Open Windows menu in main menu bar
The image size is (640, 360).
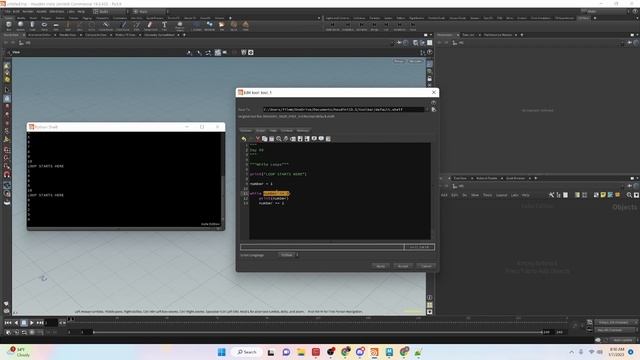tap(56, 11)
